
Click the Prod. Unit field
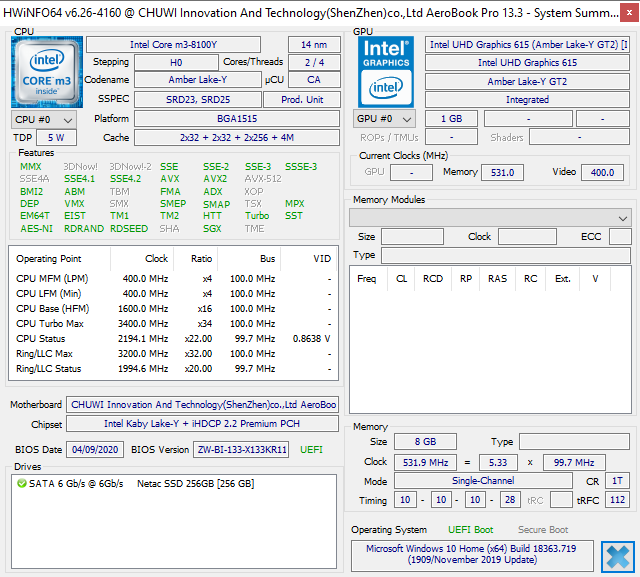tap(302, 99)
